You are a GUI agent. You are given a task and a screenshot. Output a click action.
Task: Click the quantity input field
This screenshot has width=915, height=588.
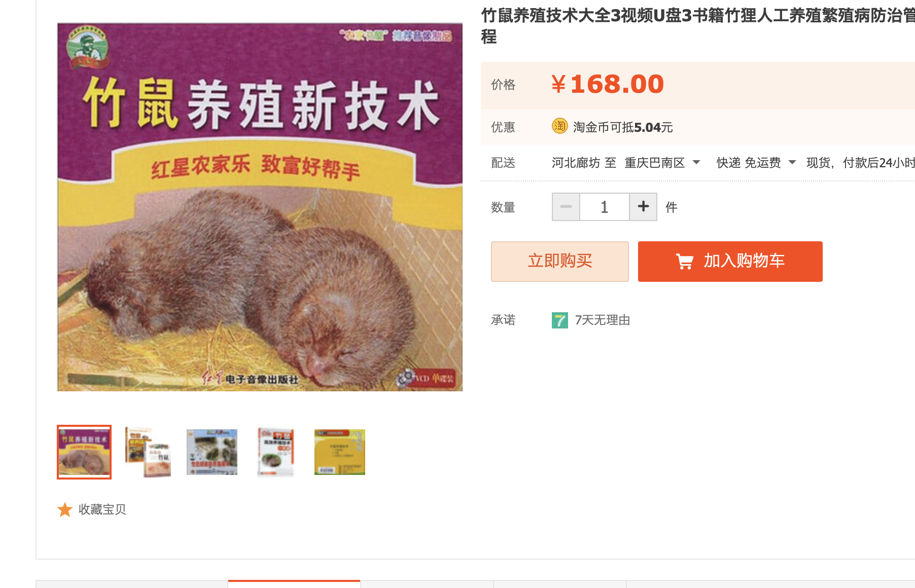click(605, 207)
